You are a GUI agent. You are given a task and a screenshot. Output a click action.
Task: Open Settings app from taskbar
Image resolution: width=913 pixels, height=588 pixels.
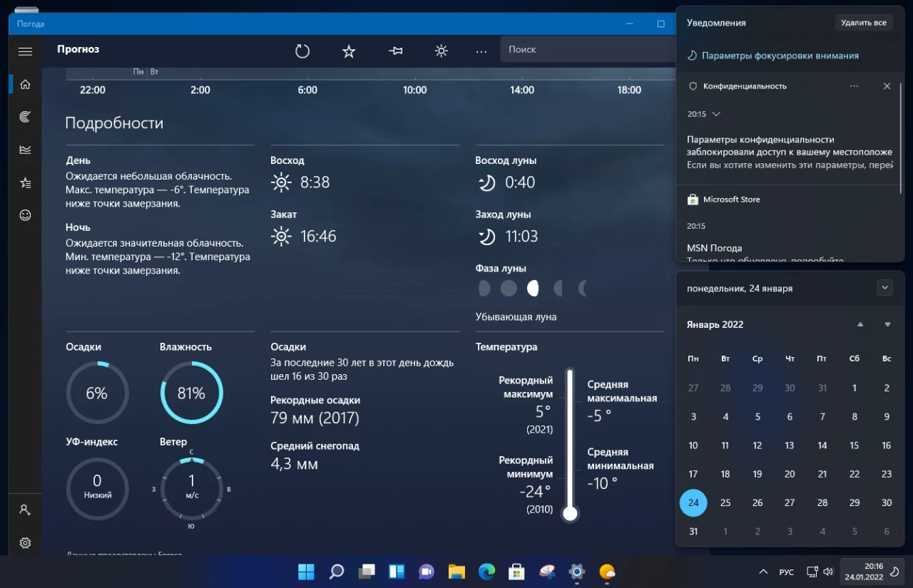(x=577, y=572)
